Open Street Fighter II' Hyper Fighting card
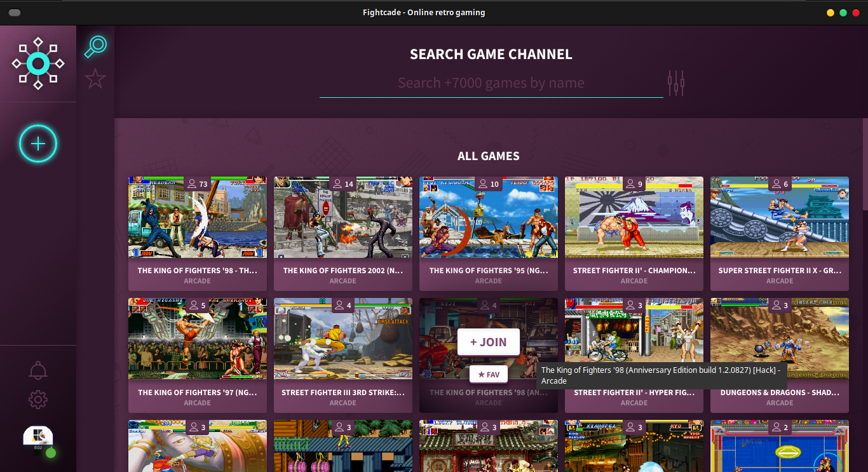 point(634,356)
